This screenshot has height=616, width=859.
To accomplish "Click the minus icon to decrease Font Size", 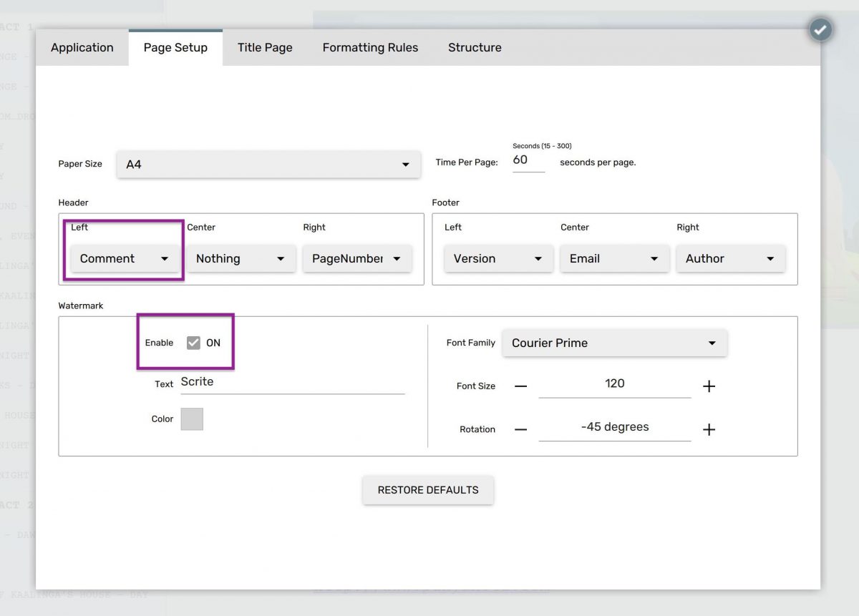I will (x=521, y=386).
